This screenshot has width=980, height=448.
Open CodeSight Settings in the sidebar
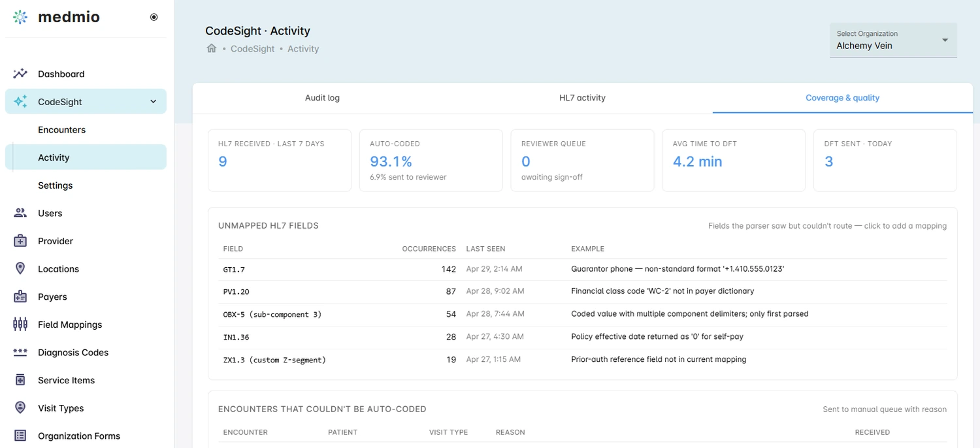(86, 185)
